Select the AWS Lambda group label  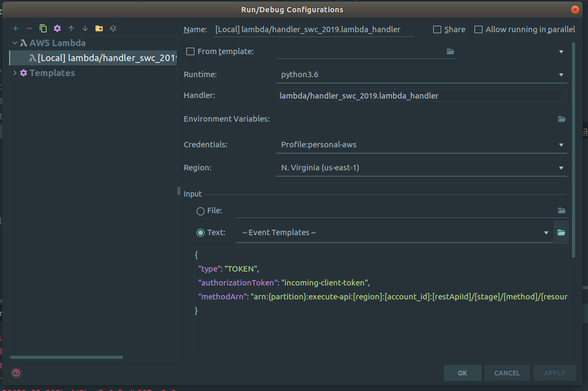point(57,43)
